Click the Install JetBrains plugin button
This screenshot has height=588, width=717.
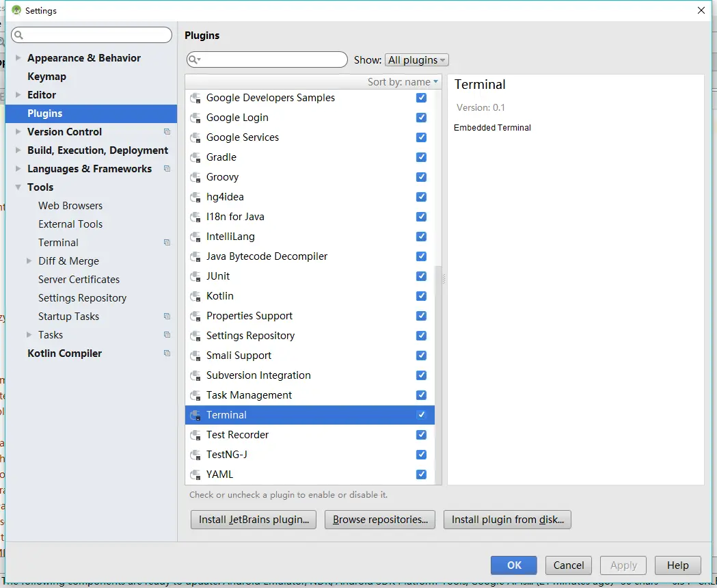pyautogui.click(x=254, y=520)
